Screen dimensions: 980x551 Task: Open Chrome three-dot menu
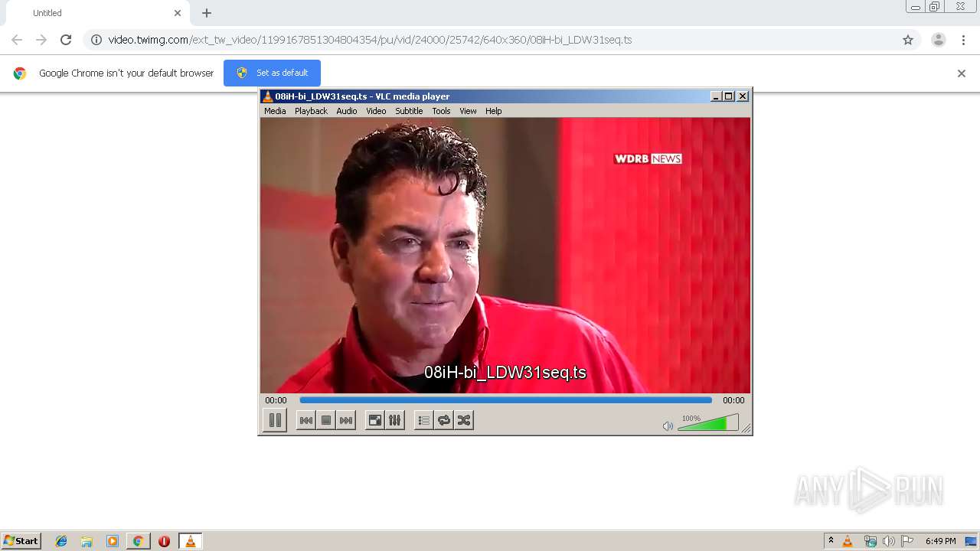pos(964,40)
